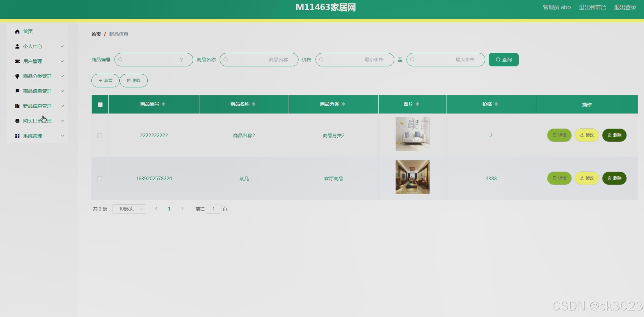644x317 pixels.
Task: Click the grid icon beside 系统管理
Action: [17, 136]
